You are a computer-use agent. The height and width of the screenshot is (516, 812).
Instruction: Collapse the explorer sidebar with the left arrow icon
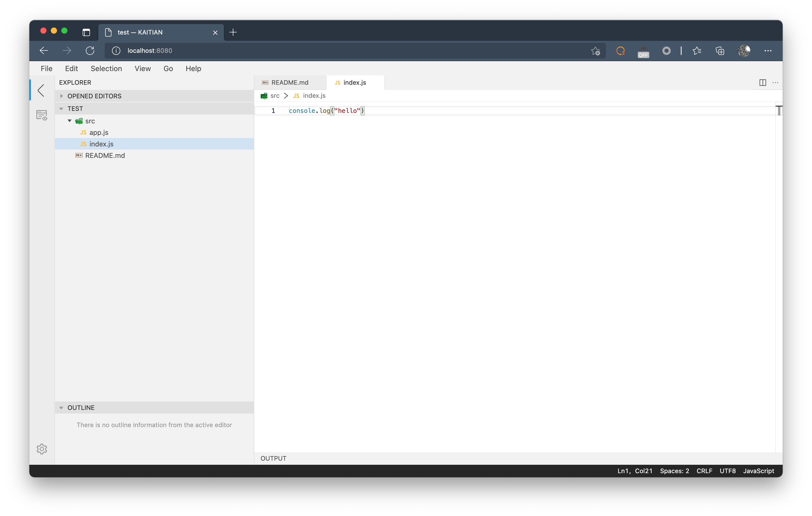[x=41, y=90]
